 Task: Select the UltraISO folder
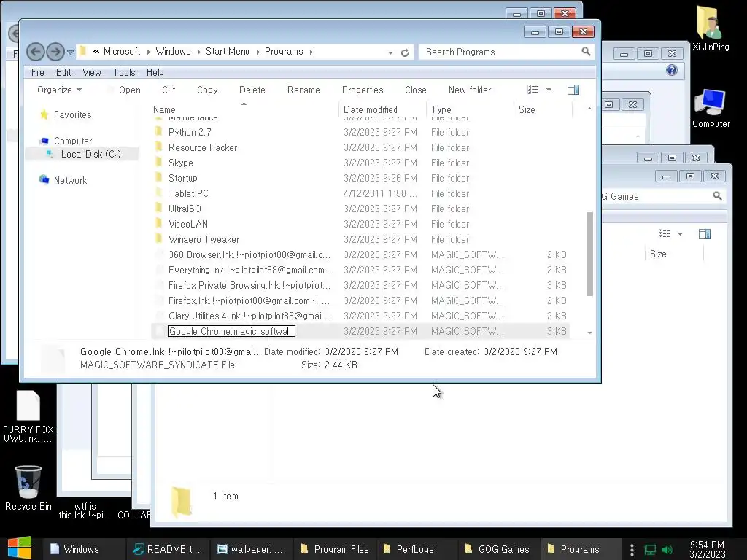coord(185,209)
